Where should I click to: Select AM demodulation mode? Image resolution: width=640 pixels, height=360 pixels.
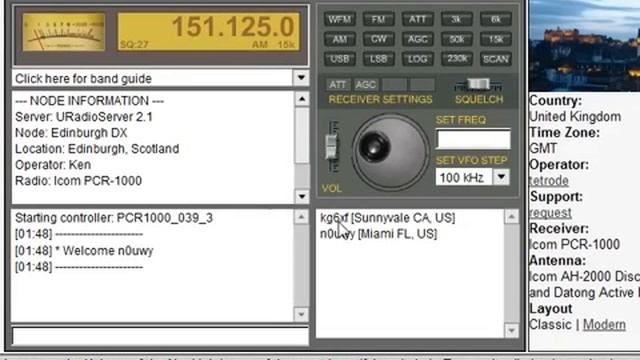pyautogui.click(x=340, y=39)
